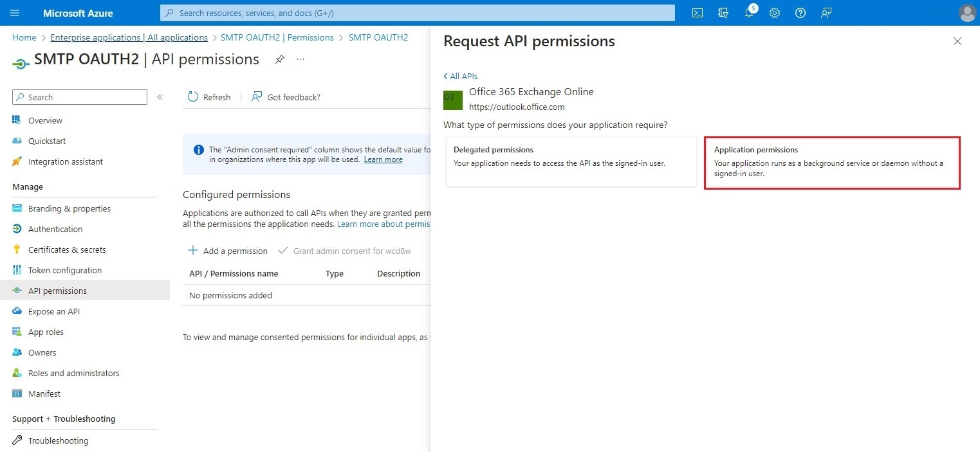Open portal settings gear
Viewport: 980px width, 452px height.
coord(775,13)
